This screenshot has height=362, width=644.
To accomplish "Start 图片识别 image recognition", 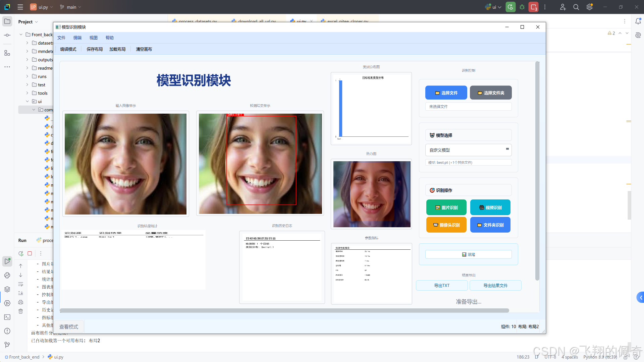I will coord(446,207).
